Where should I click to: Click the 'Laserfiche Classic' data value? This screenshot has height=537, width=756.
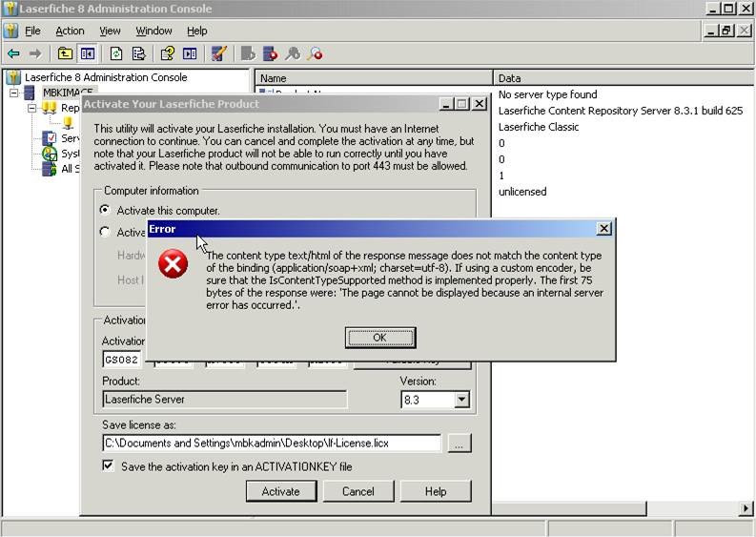539,127
